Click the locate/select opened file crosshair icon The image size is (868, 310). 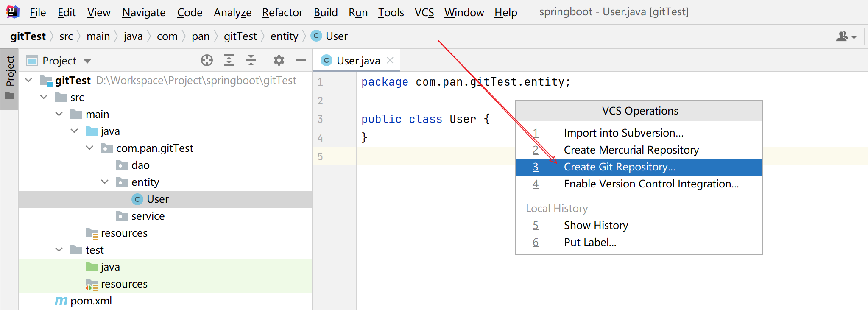207,61
